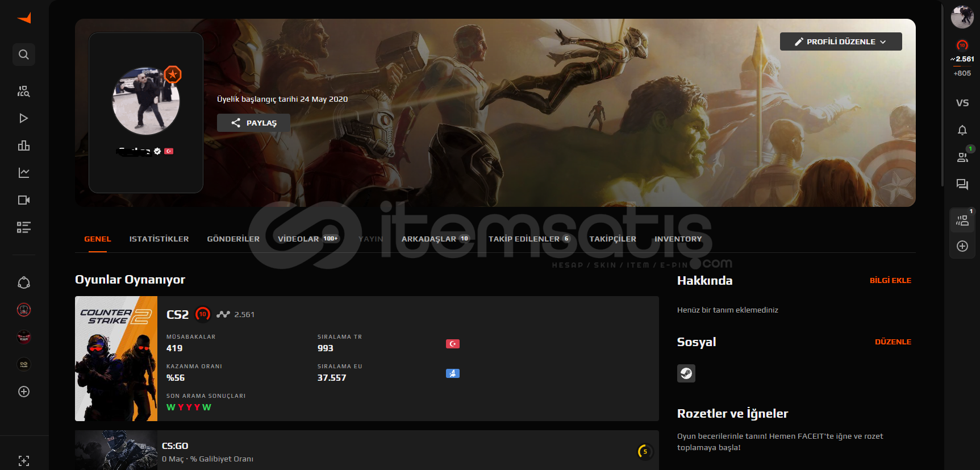The width and height of the screenshot is (980, 470).
Task: Click the CS:GO level 5 skill icon
Action: coord(645,452)
